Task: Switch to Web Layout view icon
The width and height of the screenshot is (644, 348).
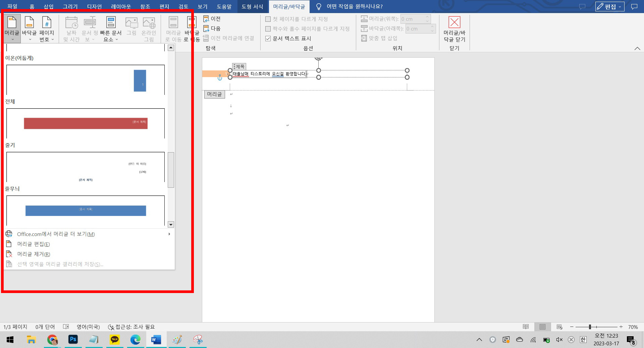Action: click(x=559, y=327)
